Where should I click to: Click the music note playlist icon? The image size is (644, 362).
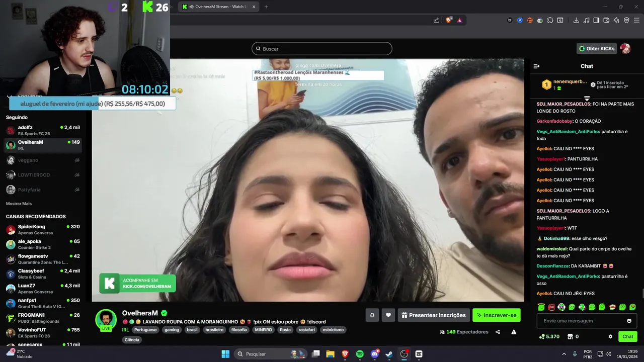click(x=586, y=20)
